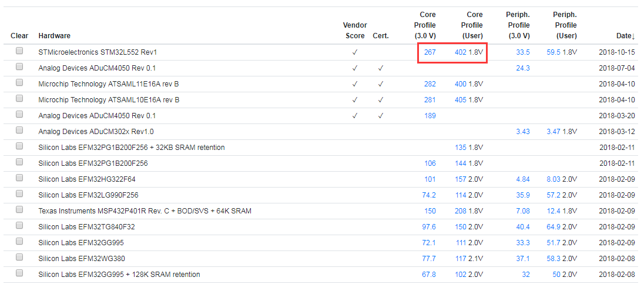
Task: Open the 72.1 core score link
Action: click(x=429, y=243)
